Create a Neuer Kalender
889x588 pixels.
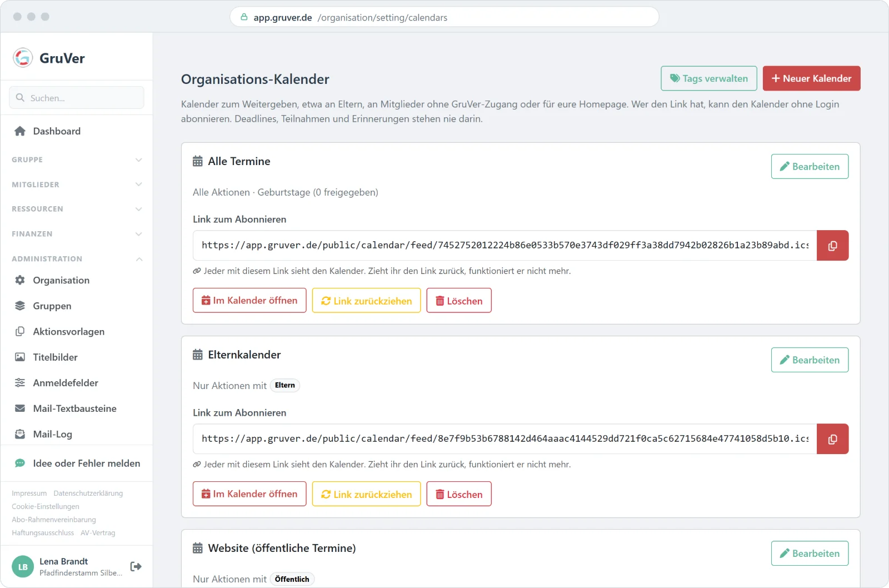pos(812,78)
